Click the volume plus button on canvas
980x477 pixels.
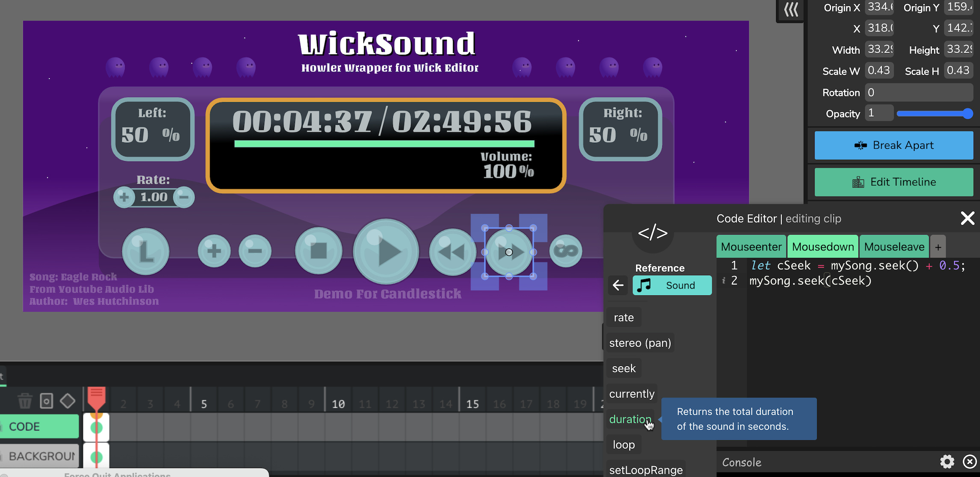point(214,251)
